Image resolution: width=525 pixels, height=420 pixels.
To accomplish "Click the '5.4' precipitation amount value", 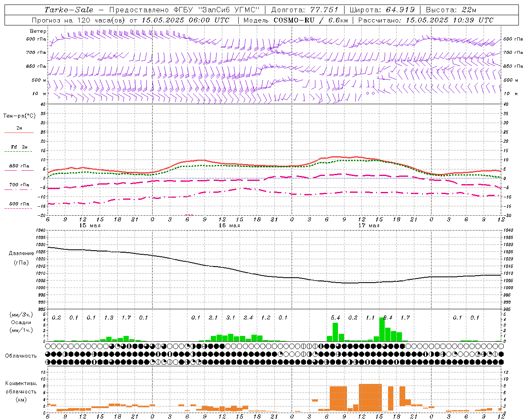I will [x=335, y=317].
